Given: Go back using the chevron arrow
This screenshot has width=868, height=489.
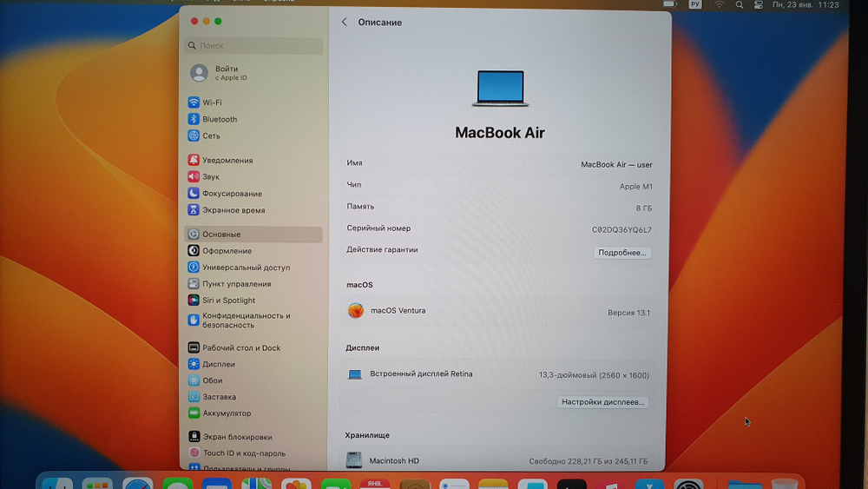Looking at the screenshot, I should point(345,23).
